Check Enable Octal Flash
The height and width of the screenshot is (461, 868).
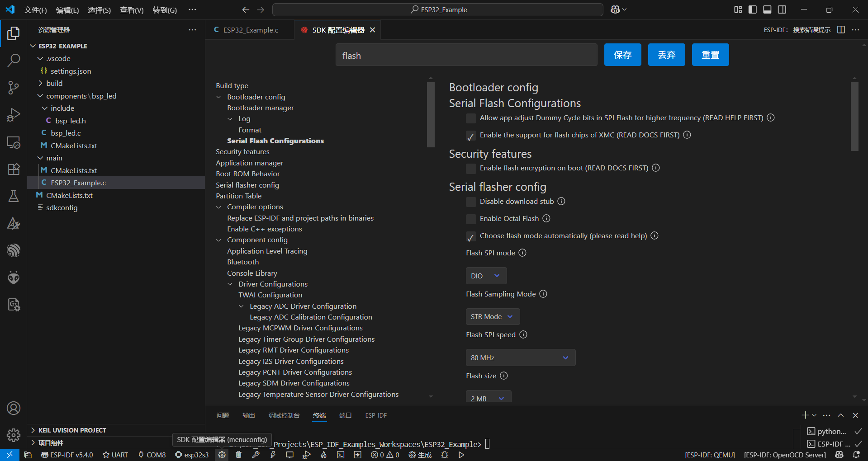point(471,219)
